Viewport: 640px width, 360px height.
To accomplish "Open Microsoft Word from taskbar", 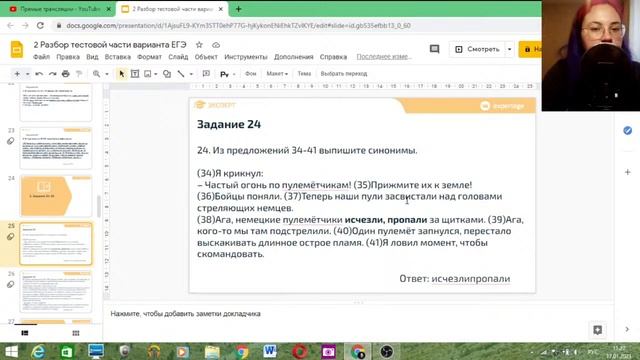I will coord(270,351).
